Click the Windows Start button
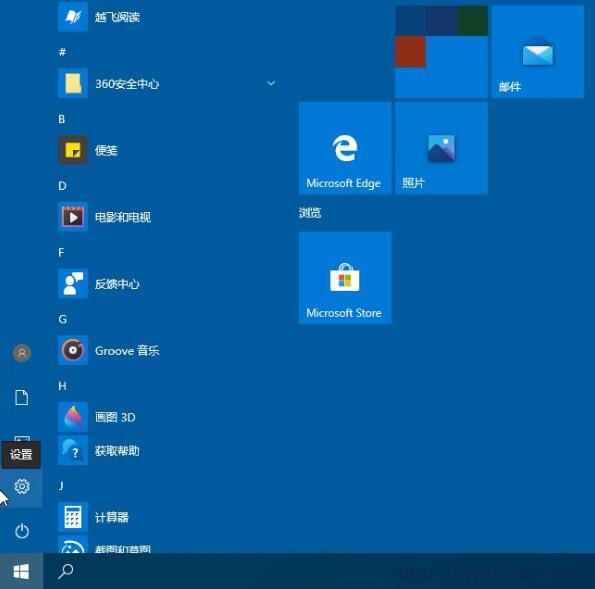 click(x=21, y=571)
